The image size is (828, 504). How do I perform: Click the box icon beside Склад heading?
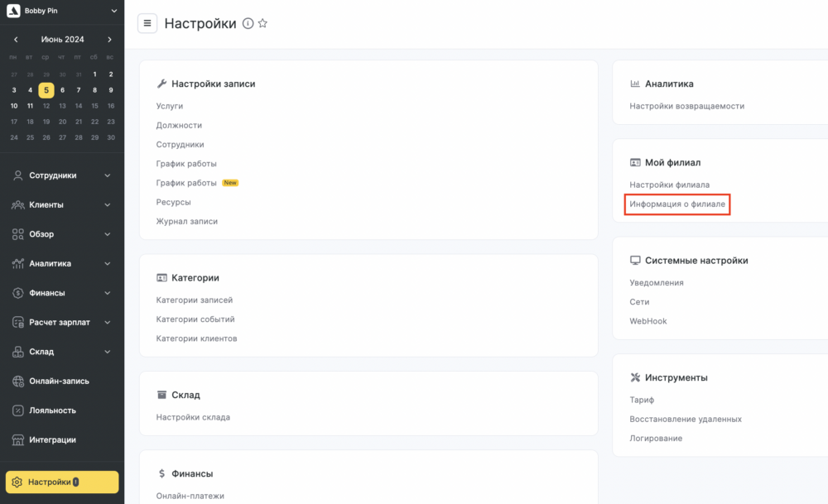[x=161, y=395]
